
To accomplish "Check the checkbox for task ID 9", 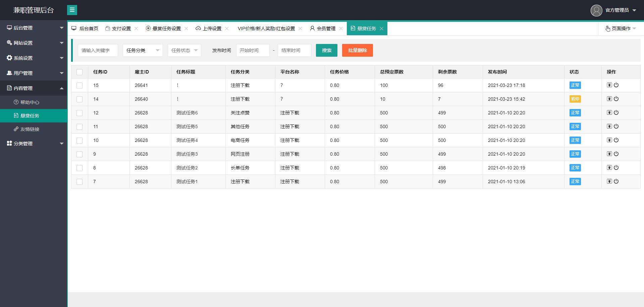I will coord(79,154).
